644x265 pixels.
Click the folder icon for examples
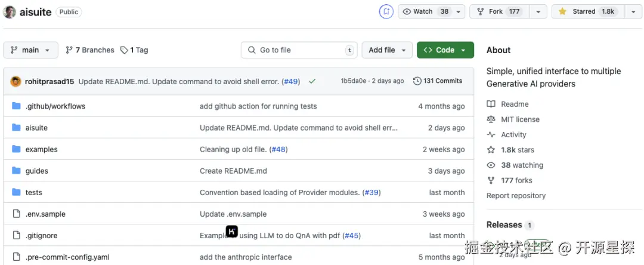click(16, 149)
